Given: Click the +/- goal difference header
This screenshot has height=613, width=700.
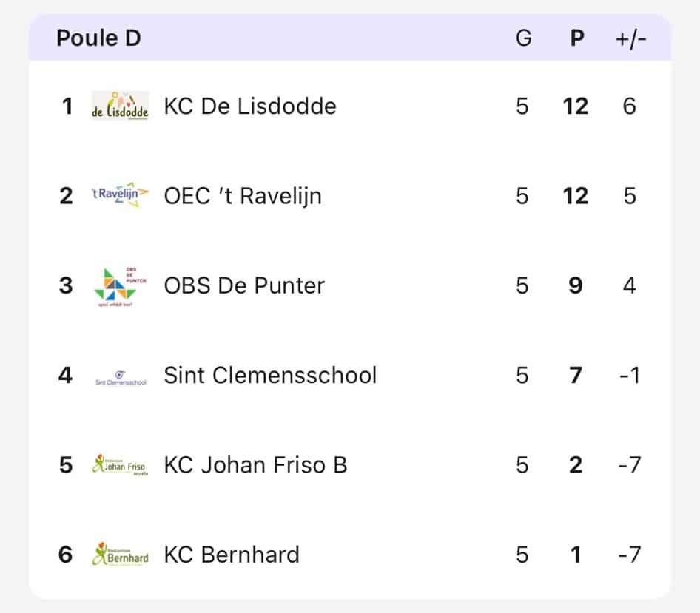Looking at the screenshot, I should point(630,38).
